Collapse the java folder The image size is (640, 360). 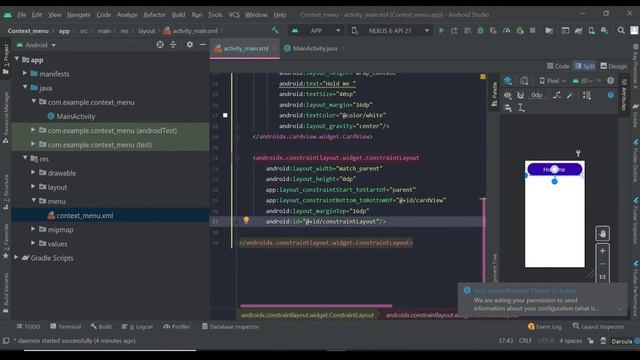25,87
